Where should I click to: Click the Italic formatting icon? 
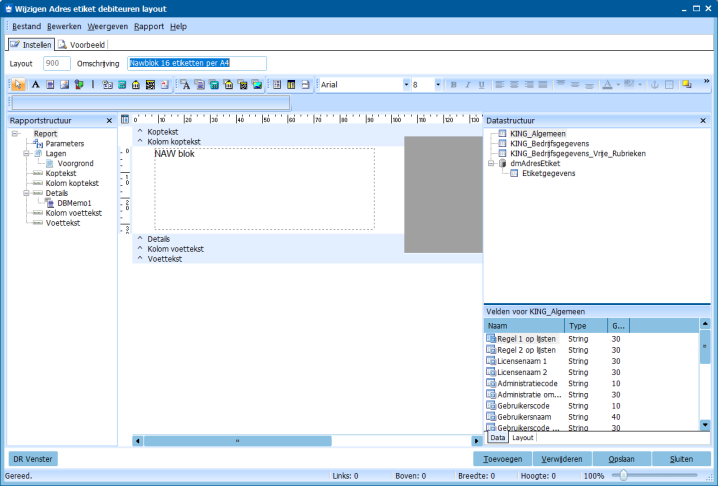[x=467, y=85]
